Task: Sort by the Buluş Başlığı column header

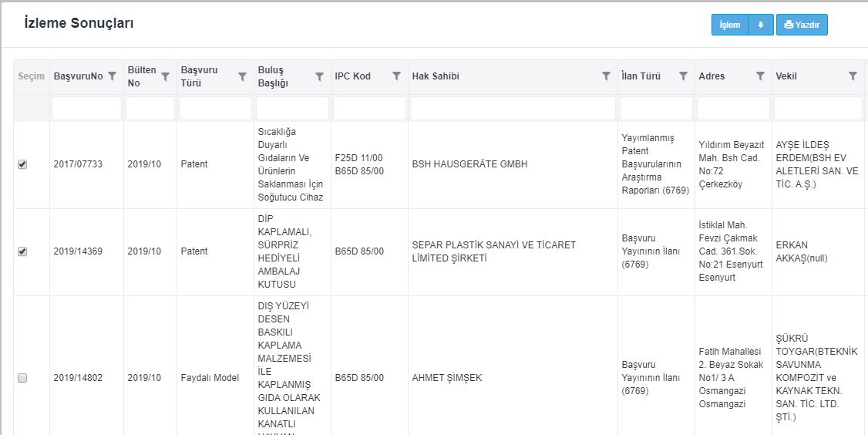Action: pos(272,76)
